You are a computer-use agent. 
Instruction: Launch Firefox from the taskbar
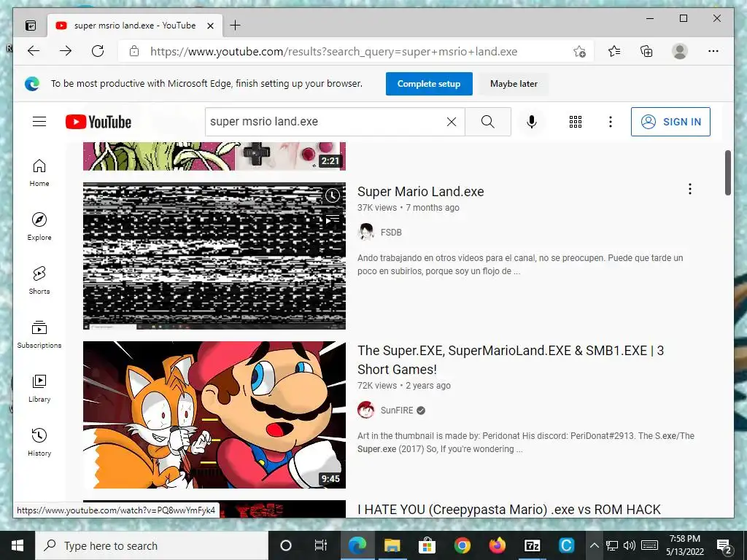(497, 545)
